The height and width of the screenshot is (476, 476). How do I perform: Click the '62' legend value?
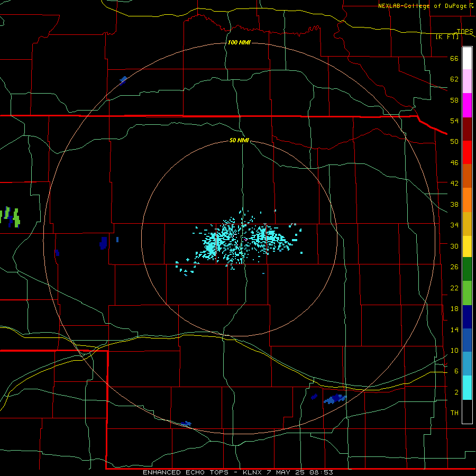pyautogui.click(x=454, y=79)
